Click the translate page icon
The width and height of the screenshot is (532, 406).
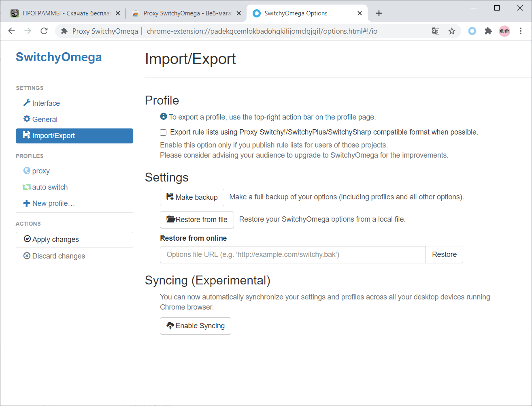click(x=436, y=31)
